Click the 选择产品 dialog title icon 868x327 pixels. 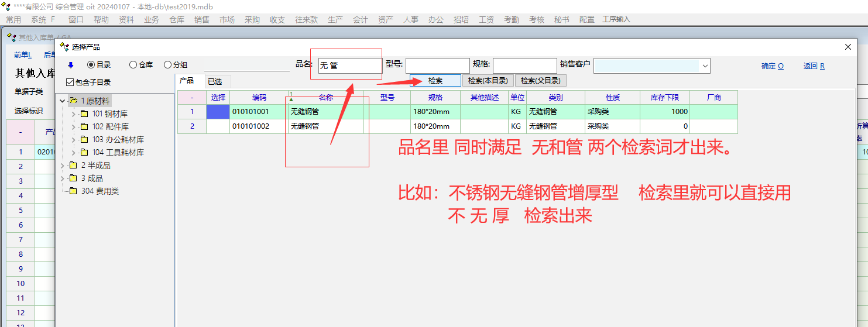[64, 47]
